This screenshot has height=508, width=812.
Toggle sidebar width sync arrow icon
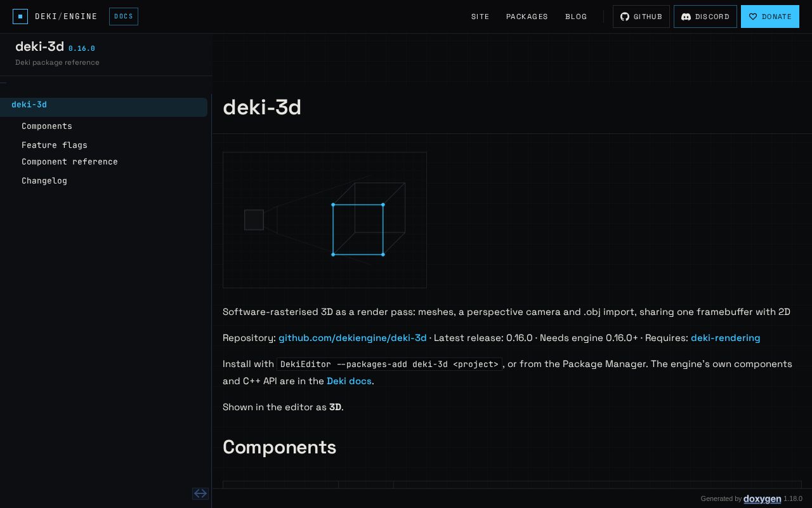pos(200,493)
